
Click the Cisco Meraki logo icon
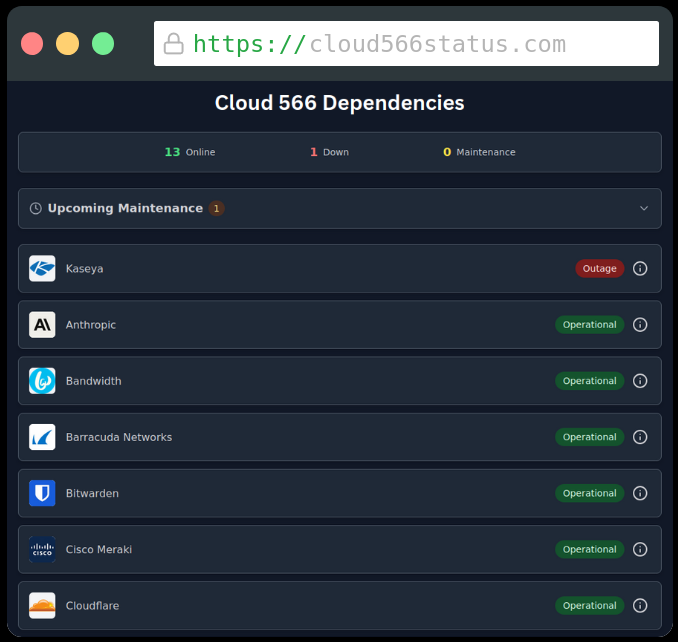click(x=42, y=549)
